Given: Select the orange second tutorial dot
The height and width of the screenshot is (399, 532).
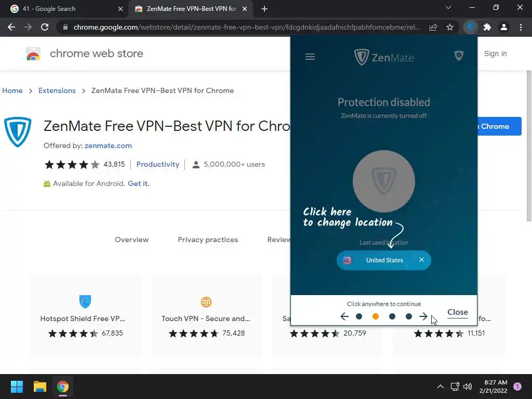Looking at the screenshot, I should point(375,316).
